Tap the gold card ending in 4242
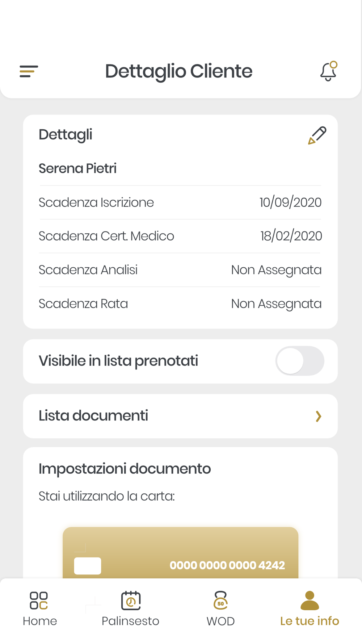Screen dimensions: 362x644 (x=180, y=553)
